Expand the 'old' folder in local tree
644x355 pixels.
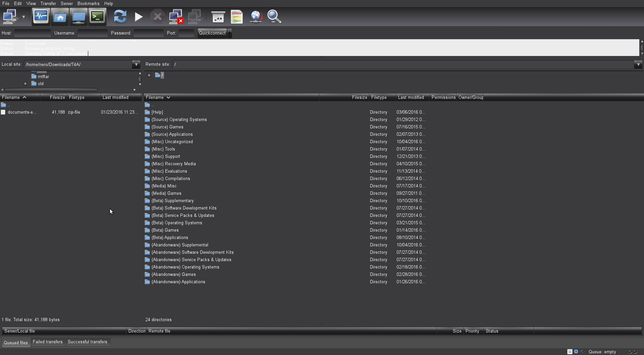point(25,84)
